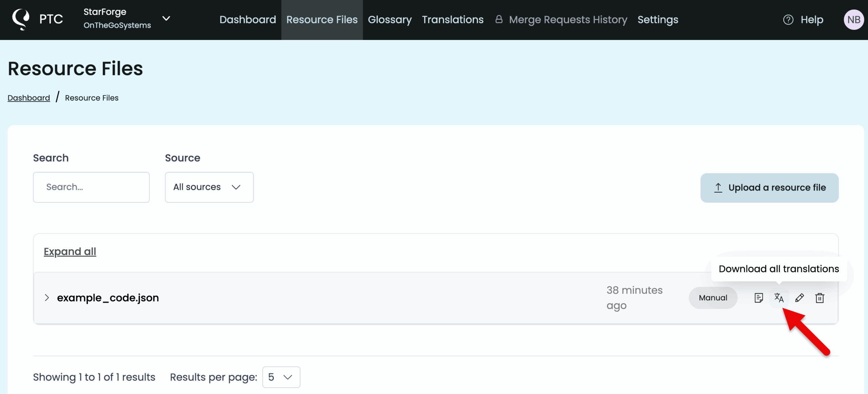Expand the example_code.json row chevron

tap(47, 298)
